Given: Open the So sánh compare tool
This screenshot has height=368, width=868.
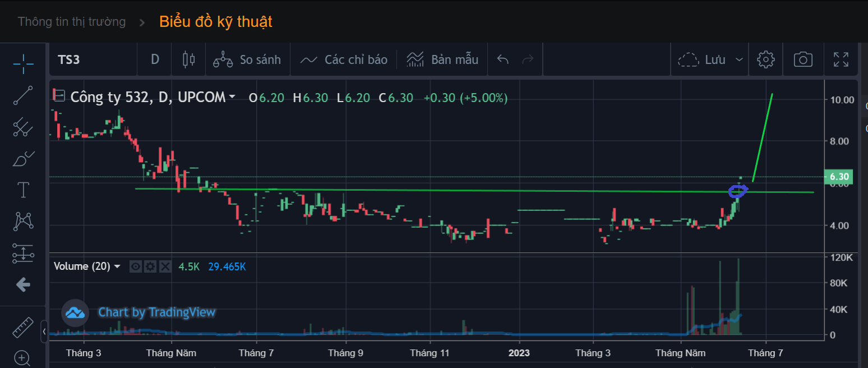Looking at the screenshot, I should coord(247,59).
